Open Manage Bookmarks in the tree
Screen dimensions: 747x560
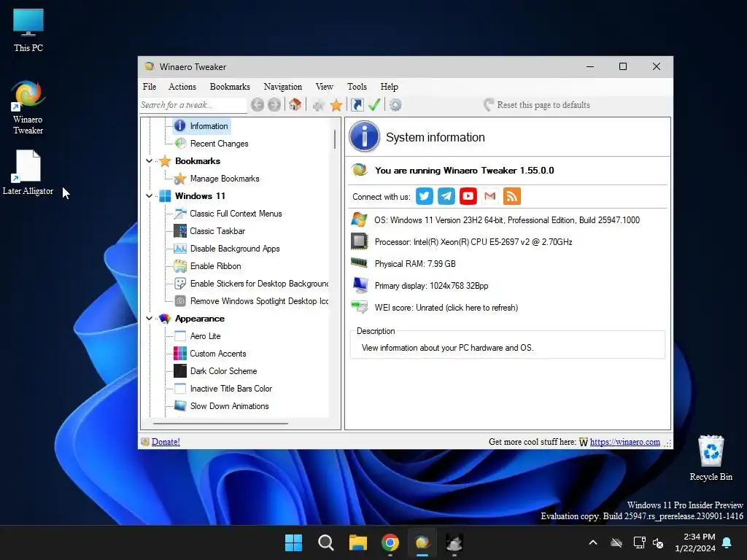pyautogui.click(x=225, y=179)
